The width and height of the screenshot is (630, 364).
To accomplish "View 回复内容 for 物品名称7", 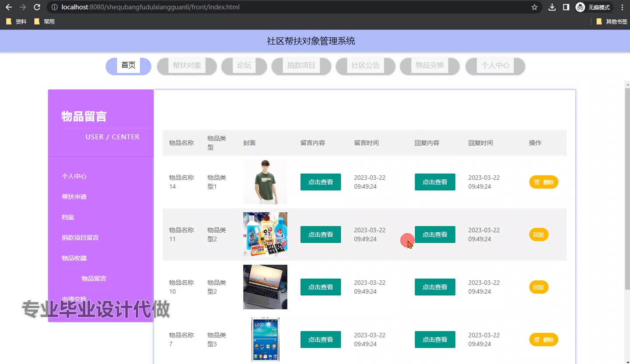I will pyautogui.click(x=435, y=339).
